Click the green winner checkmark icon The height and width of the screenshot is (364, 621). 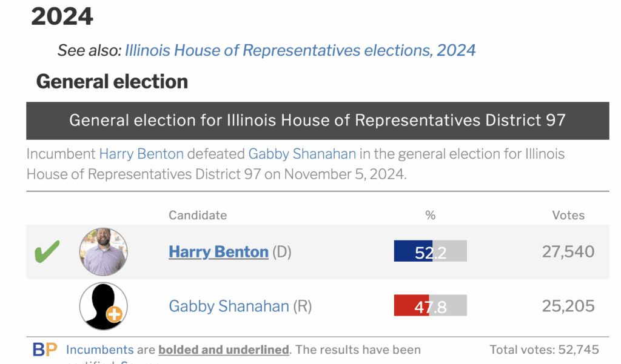[x=47, y=251]
